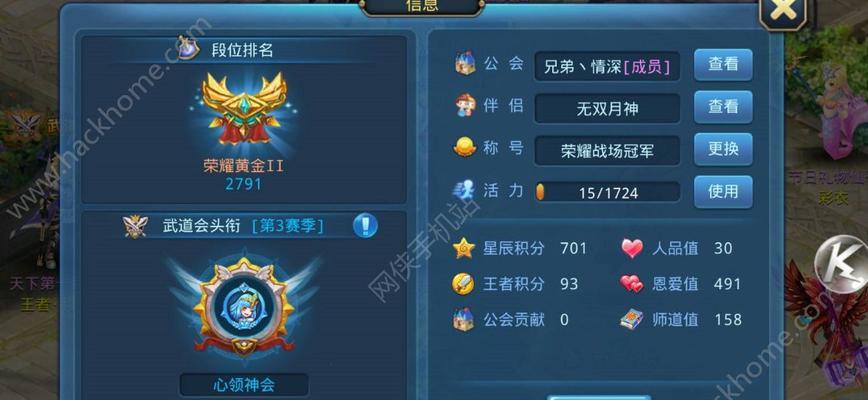Screen dimensions: 868x400
Task: Click the 公会 castle icon
Action: click(465, 63)
